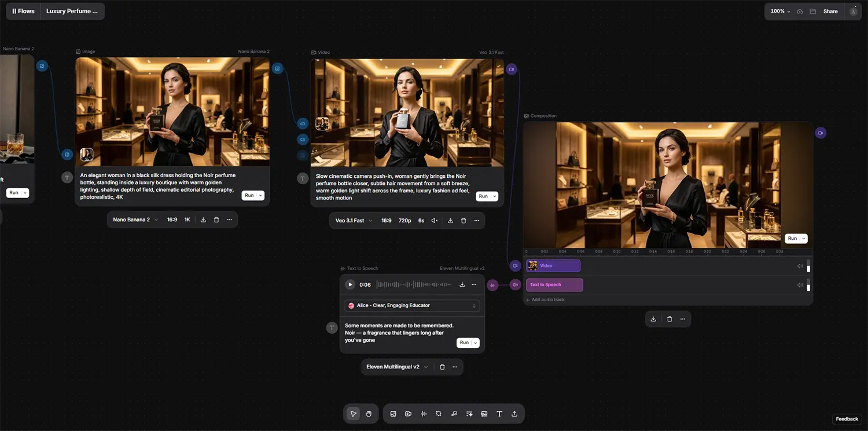This screenshot has width=868, height=431.
Task: Select the hand pan tool
Action: pyautogui.click(x=369, y=414)
